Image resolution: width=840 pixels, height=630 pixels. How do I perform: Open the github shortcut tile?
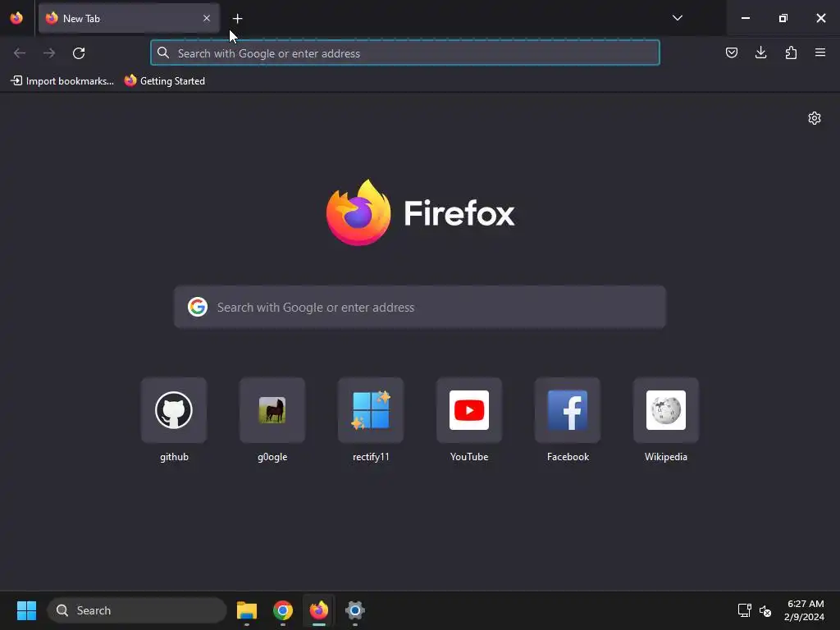[174, 410]
